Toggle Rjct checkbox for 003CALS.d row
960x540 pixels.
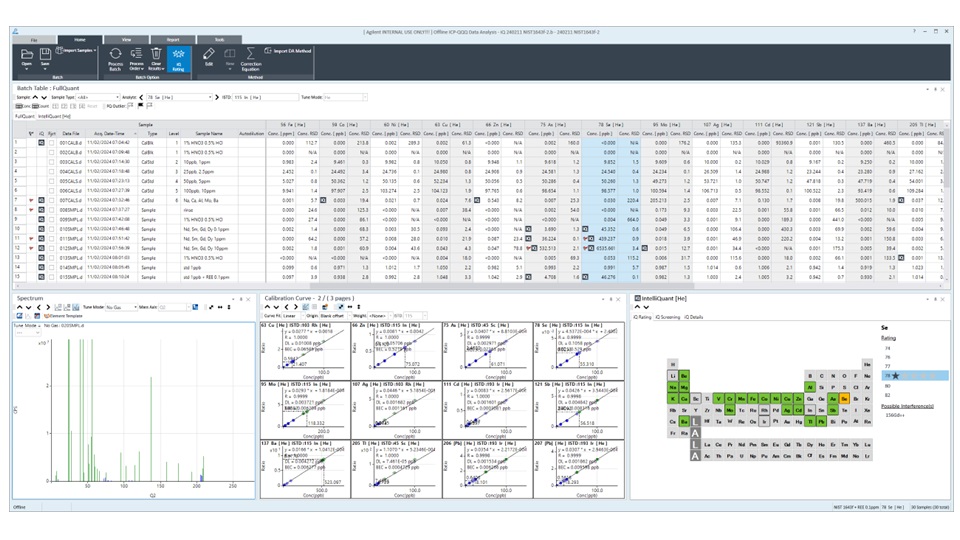51,162
